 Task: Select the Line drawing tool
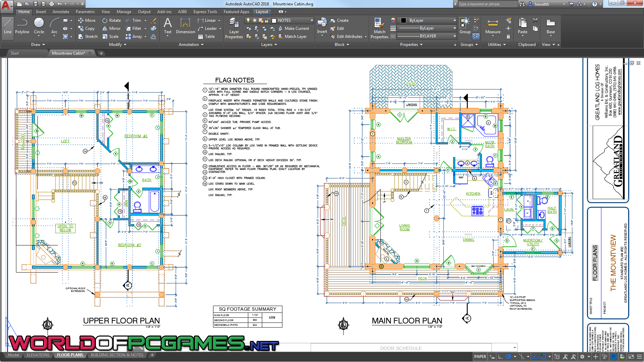(8, 26)
